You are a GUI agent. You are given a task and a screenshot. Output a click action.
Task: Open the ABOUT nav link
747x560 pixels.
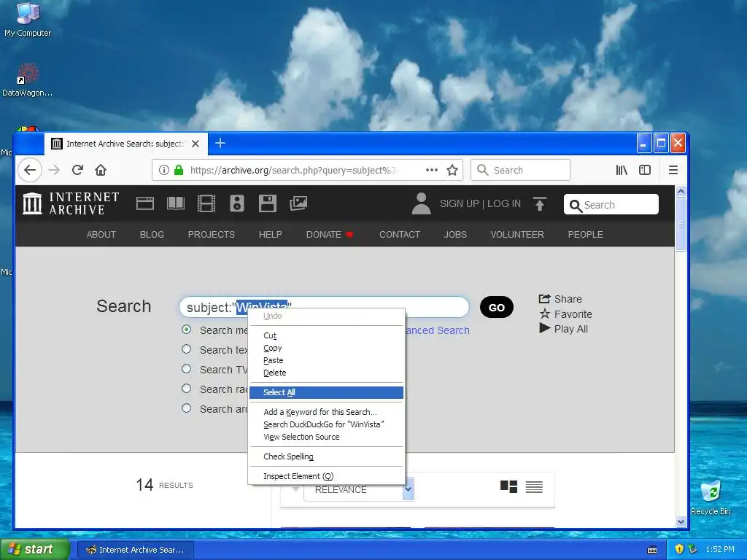[x=101, y=234]
